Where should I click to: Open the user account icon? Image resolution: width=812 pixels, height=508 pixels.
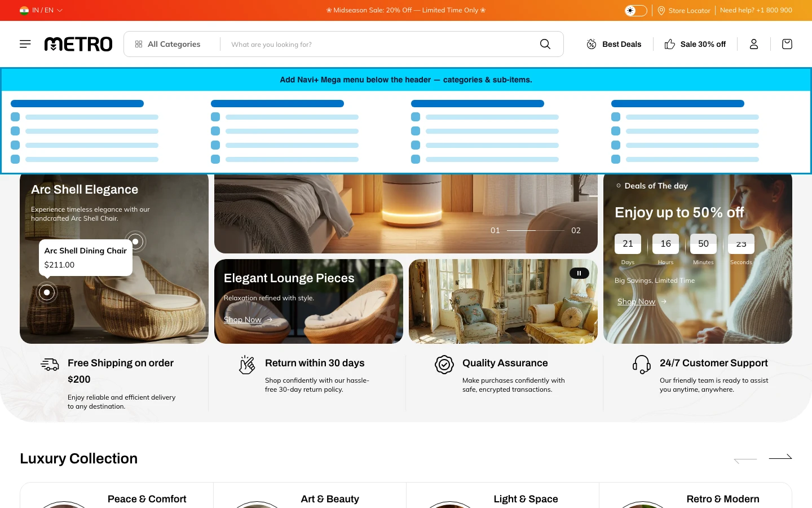pyautogui.click(x=754, y=44)
